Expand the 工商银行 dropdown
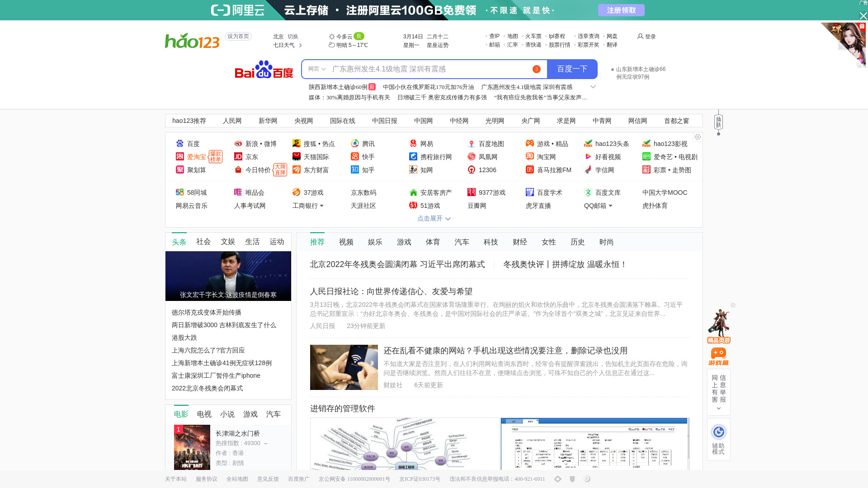The image size is (868, 488). pos(321,206)
